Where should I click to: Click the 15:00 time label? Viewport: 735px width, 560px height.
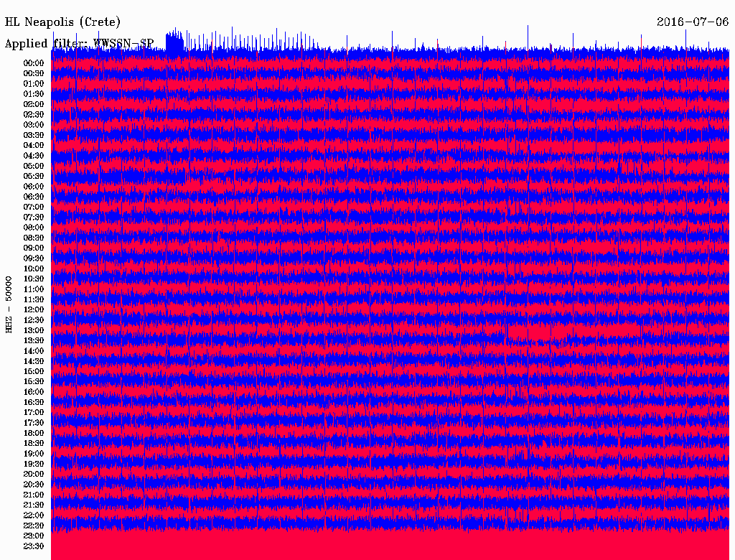pos(34,371)
